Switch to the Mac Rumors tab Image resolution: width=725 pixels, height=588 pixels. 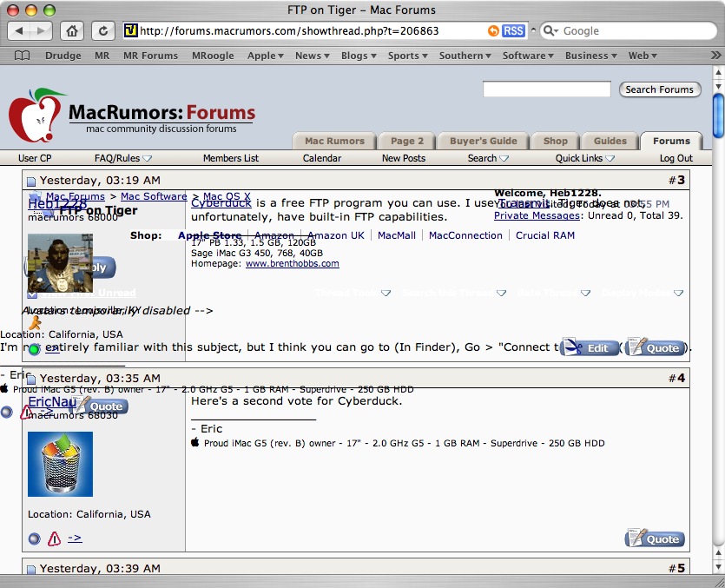[x=334, y=141]
